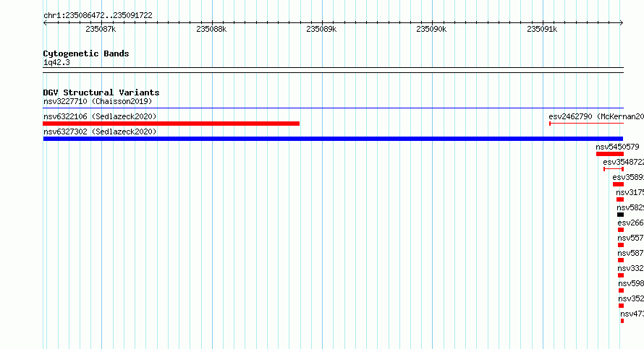Screen dimensions: 644x349
Task: Click the nsv5450579 label
Action: coord(617,147)
